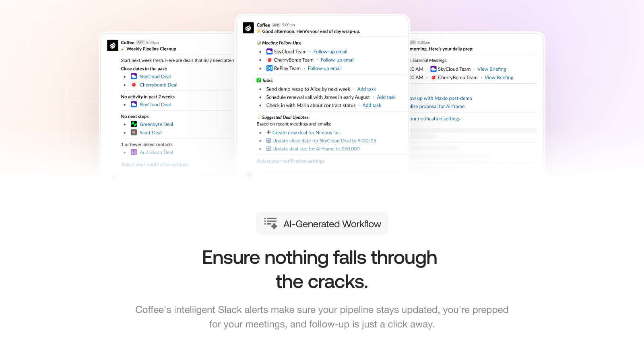Click the RePlay Team logo icon
This screenshot has height=362, width=644.
pos(269,68)
